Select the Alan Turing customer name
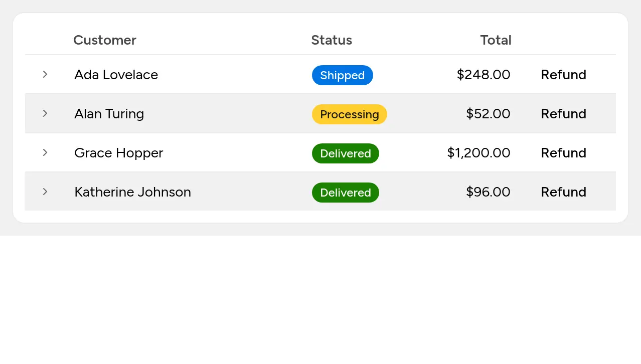This screenshot has width=641, height=364. 109,114
